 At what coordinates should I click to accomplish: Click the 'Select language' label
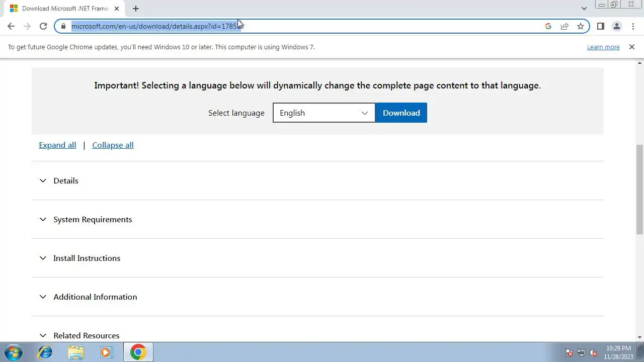(x=236, y=113)
